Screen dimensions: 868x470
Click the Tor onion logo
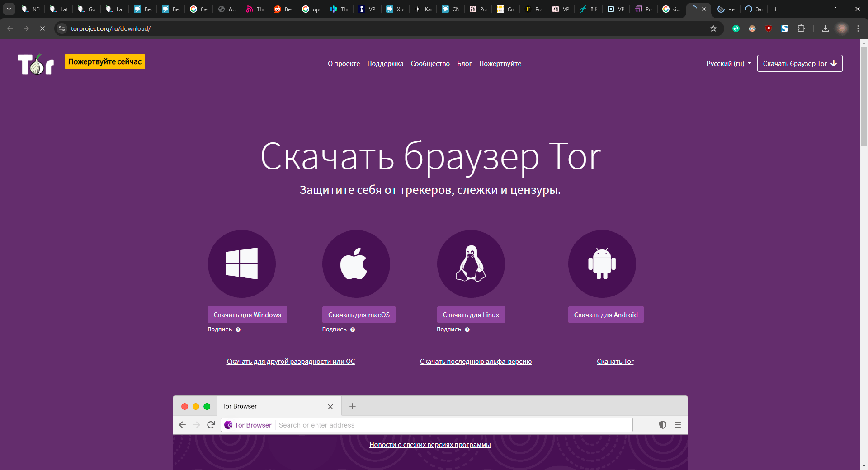click(x=36, y=64)
